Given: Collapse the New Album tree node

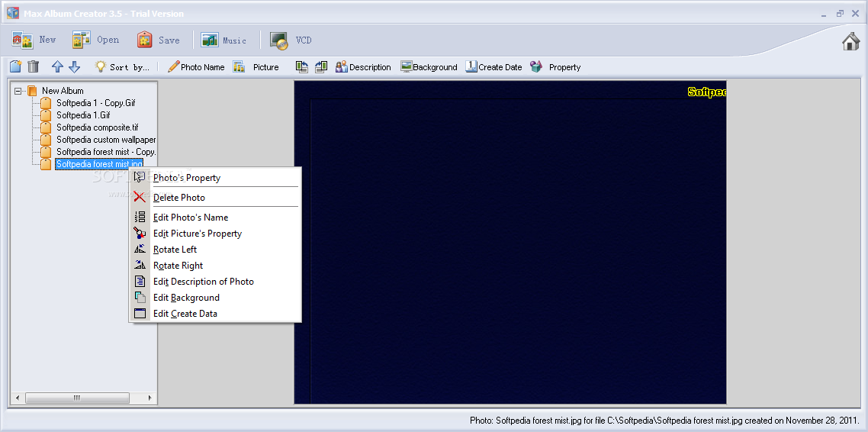Looking at the screenshot, I should (18, 91).
